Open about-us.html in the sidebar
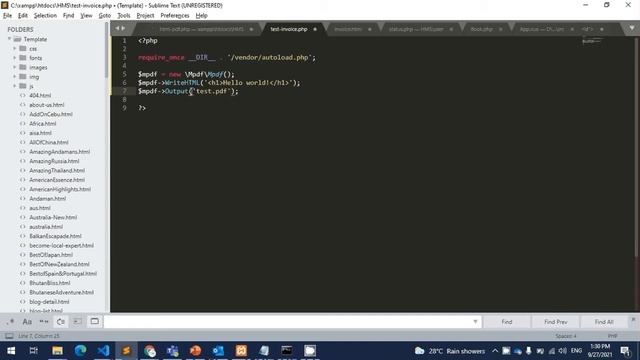Screen dimensions: 640x360 (47, 105)
